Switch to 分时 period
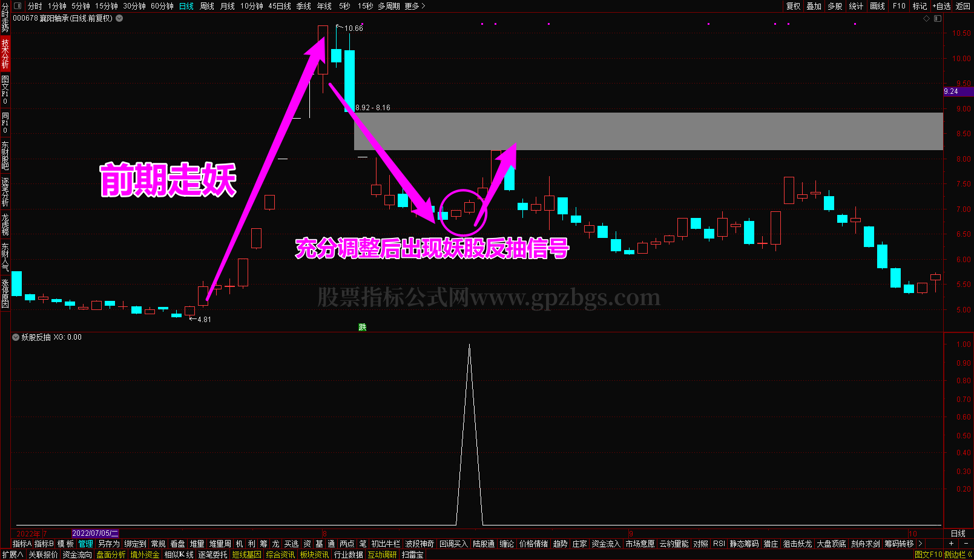This screenshot has width=974, height=560. tap(35, 6)
